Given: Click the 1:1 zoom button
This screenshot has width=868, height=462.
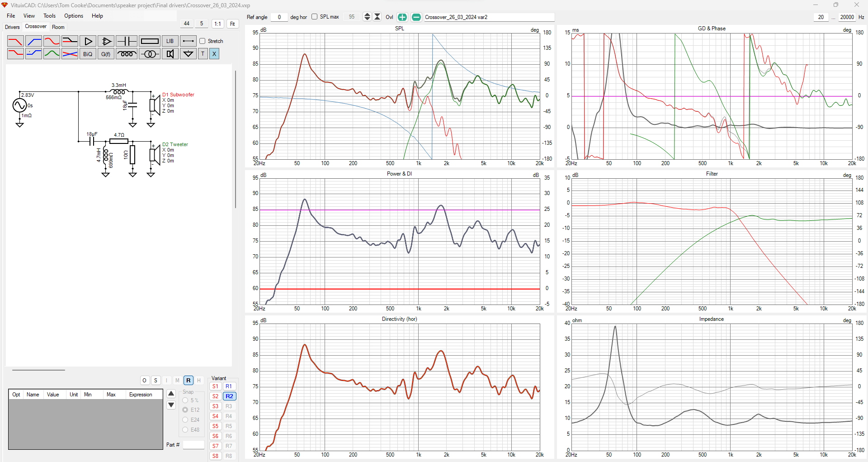Looking at the screenshot, I should (x=218, y=24).
